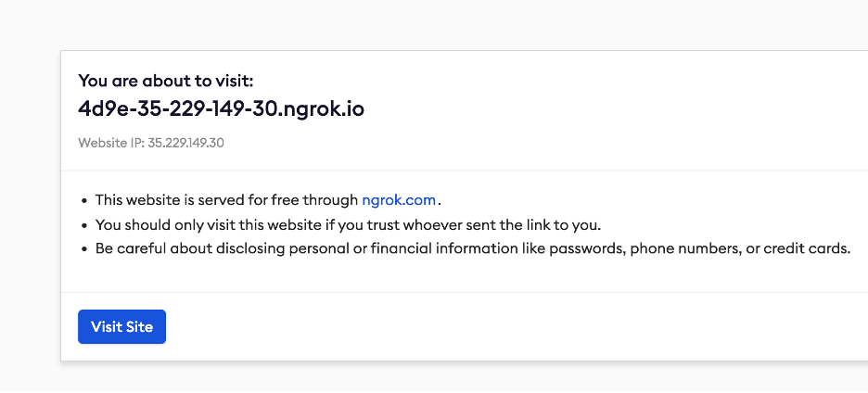Click the blue Visit Site button
This screenshot has height=393, width=868.
(x=121, y=326)
